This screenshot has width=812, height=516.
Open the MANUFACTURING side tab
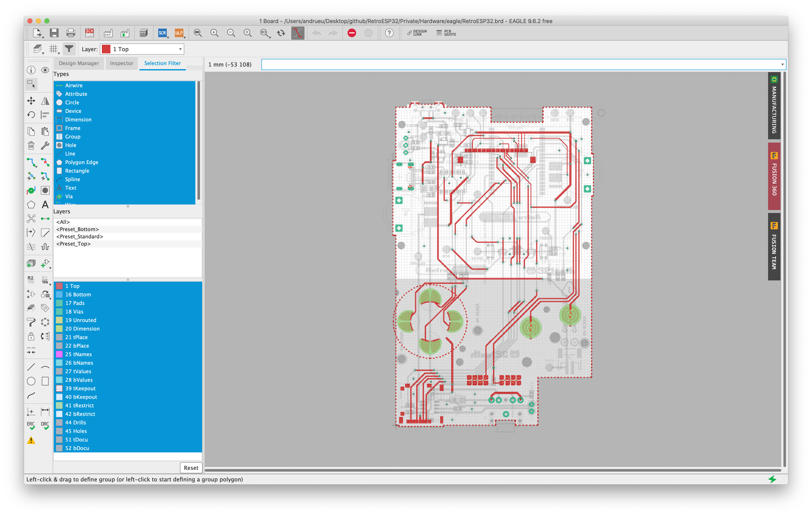point(774,106)
